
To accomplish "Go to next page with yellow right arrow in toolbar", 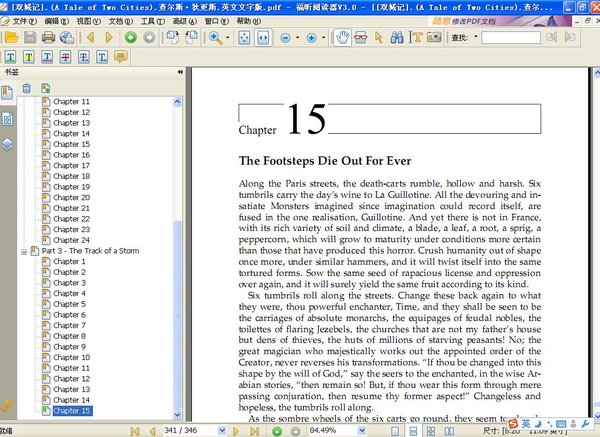I will coord(109,38).
